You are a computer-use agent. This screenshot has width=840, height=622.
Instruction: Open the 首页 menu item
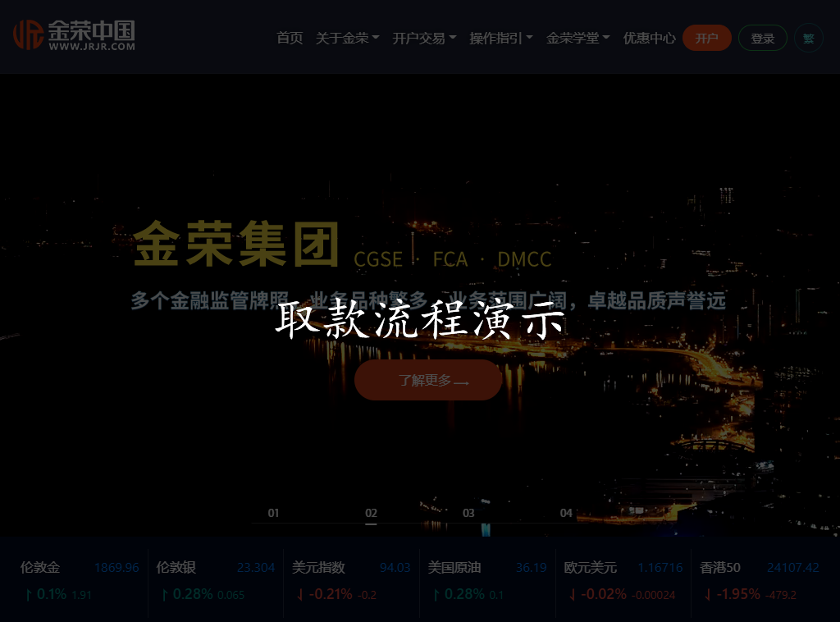click(290, 38)
